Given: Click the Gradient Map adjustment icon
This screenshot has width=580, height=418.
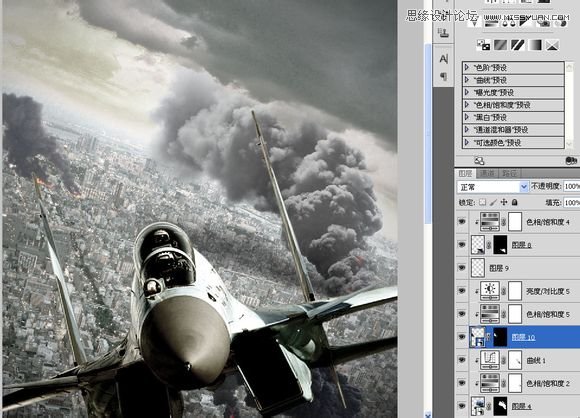Looking at the screenshot, I should click(535, 45).
